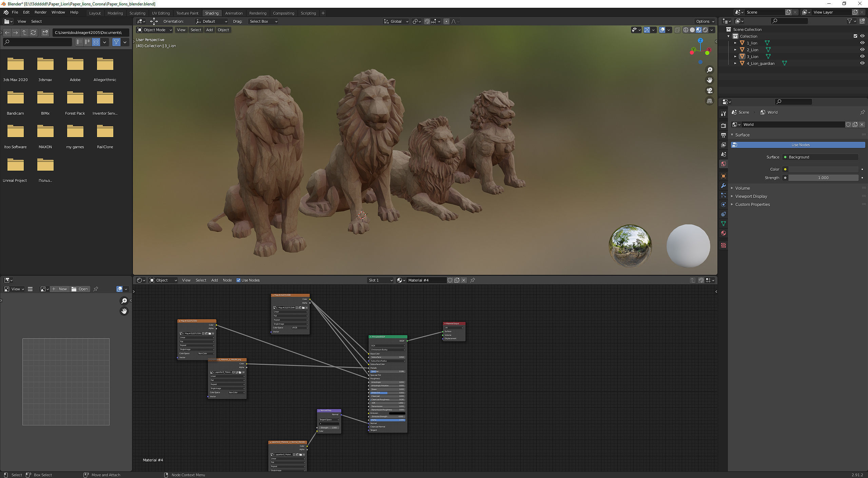The height and width of the screenshot is (478, 868).
Task: Open the Particles properties tab
Action: point(724,195)
